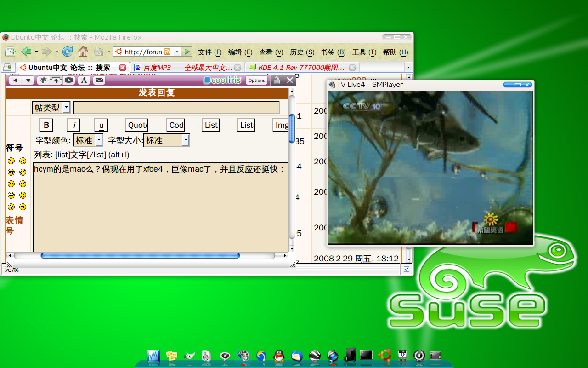Image resolution: width=588 pixels, height=368 pixels.
Task: Open the system monitor icon in the dock
Action: (153, 356)
